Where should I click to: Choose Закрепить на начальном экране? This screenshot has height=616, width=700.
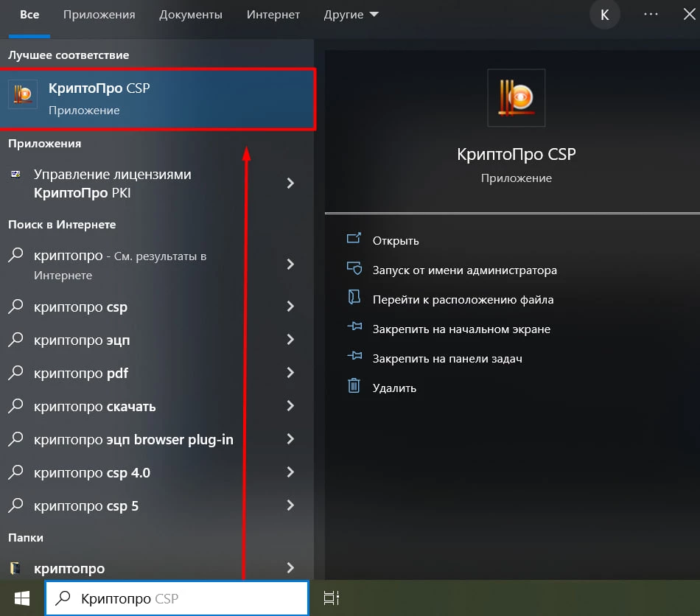[461, 329]
